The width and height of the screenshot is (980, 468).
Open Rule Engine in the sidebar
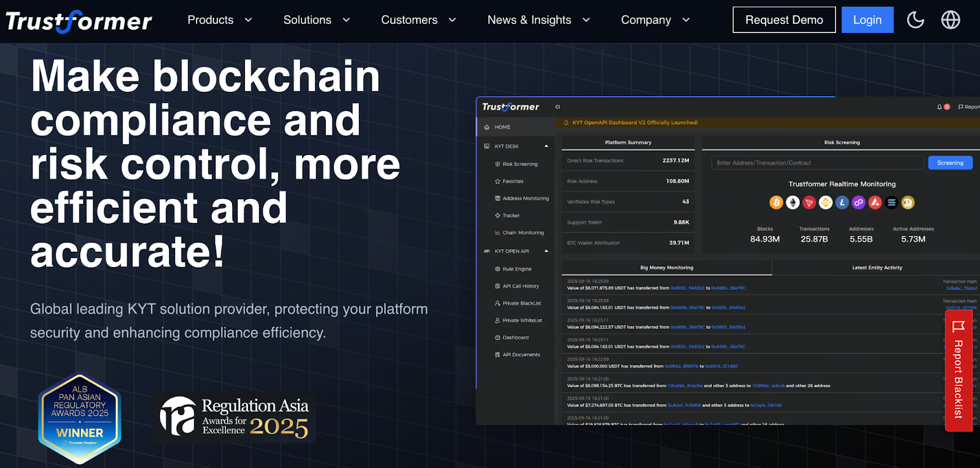513,269
